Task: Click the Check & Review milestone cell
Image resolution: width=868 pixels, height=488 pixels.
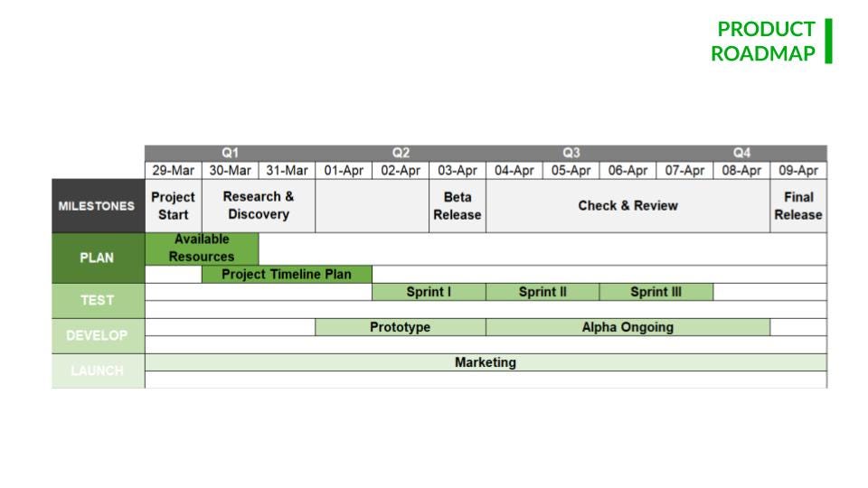Action: [x=627, y=206]
